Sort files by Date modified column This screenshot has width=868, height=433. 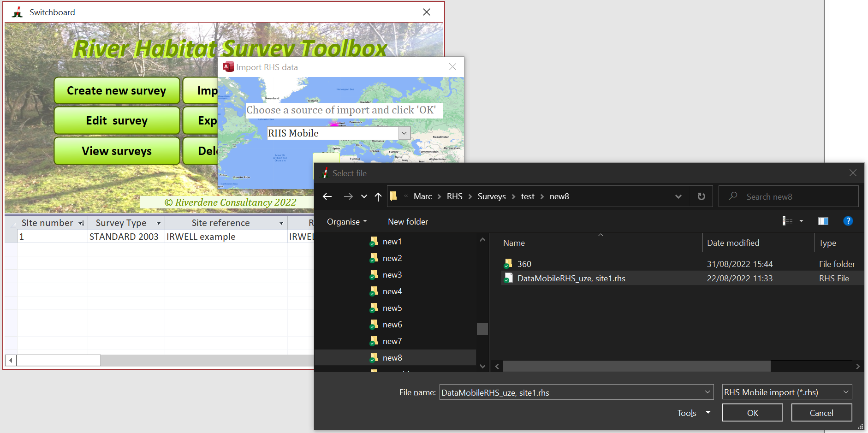click(x=733, y=243)
